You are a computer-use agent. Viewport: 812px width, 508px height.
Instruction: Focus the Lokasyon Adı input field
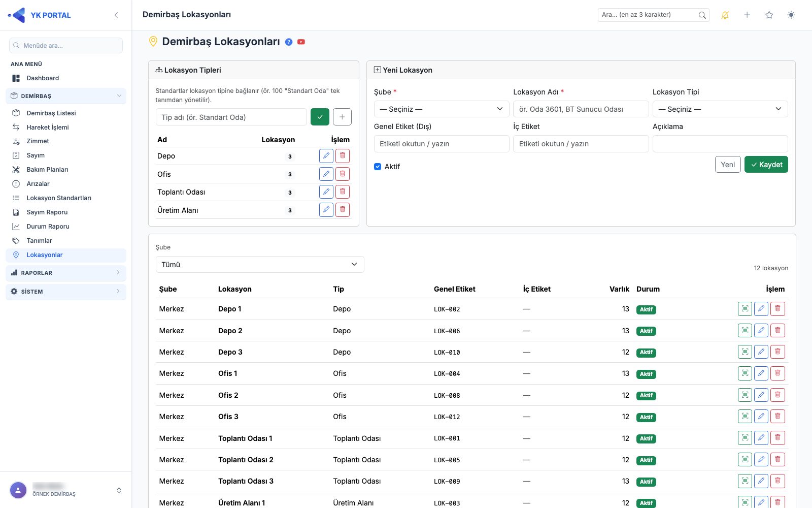581,109
